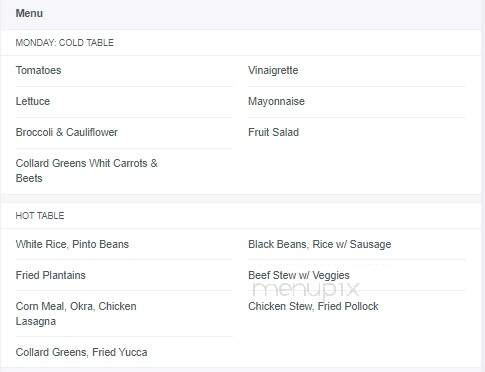Image resolution: width=485 pixels, height=372 pixels.
Task: Click the Menu heading
Action: click(29, 13)
